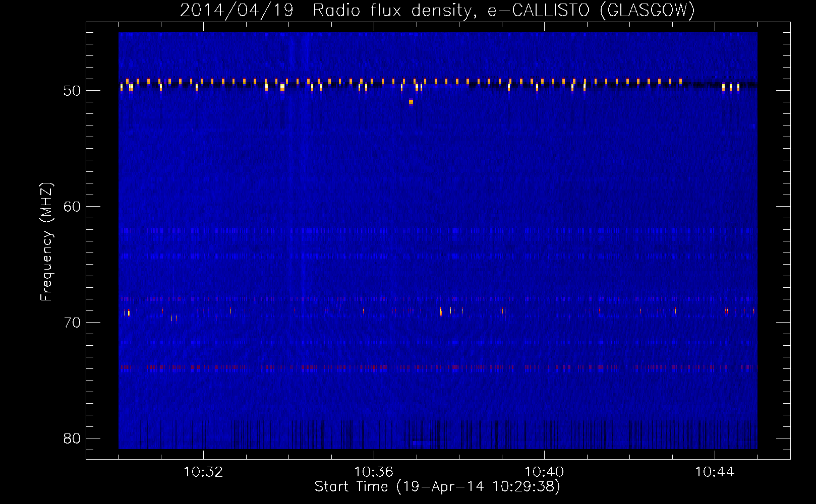This screenshot has width=816, height=504.
Task: Click the 10:40 time tick label
Action: (x=544, y=472)
